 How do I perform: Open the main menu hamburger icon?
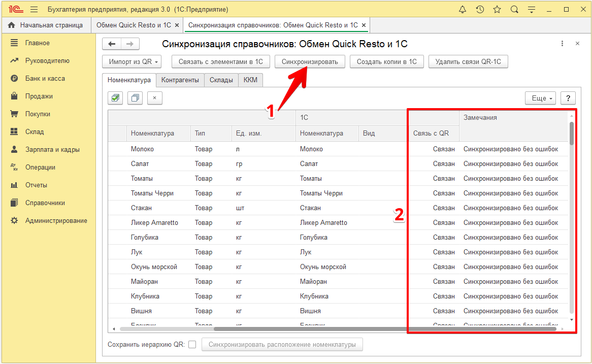pyautogui.click(x=34, y=10)
